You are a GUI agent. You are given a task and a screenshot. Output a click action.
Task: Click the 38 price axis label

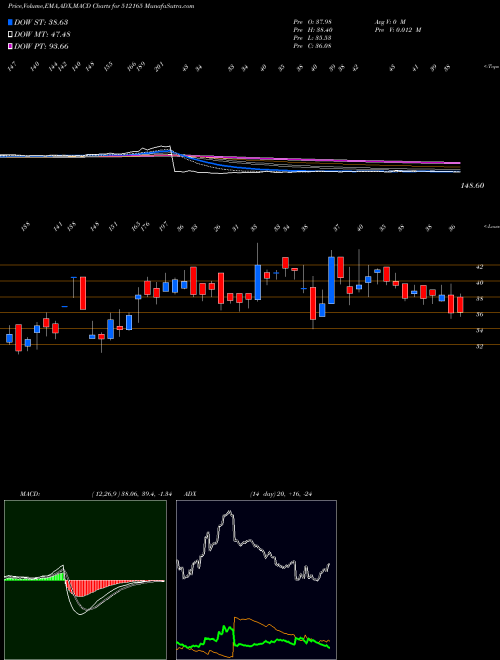(479, 299)
